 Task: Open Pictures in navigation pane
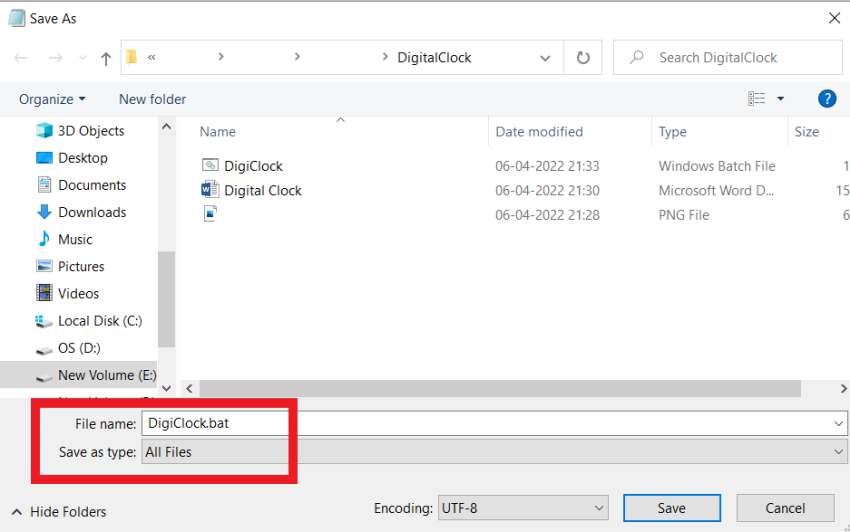[x=81, y=266]
